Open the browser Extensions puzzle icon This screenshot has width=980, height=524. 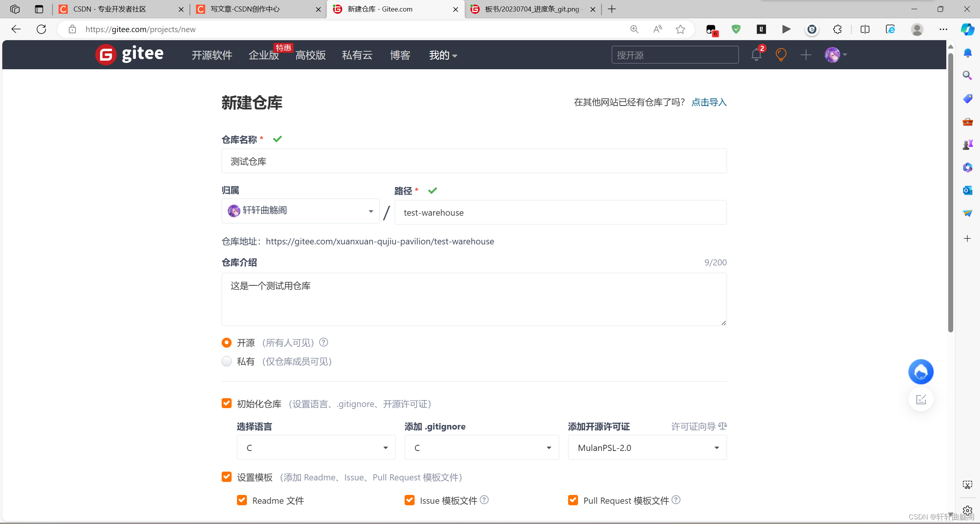pyautogui.click(x=837, y=29)
